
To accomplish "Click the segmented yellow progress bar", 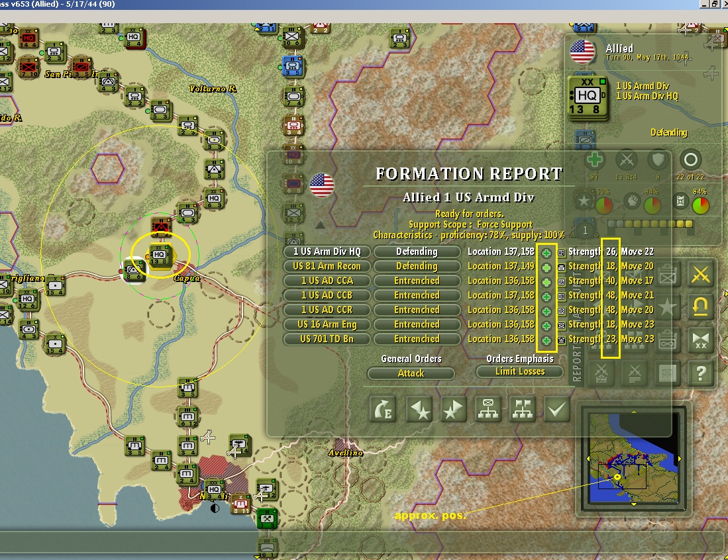I will point(650,224).
